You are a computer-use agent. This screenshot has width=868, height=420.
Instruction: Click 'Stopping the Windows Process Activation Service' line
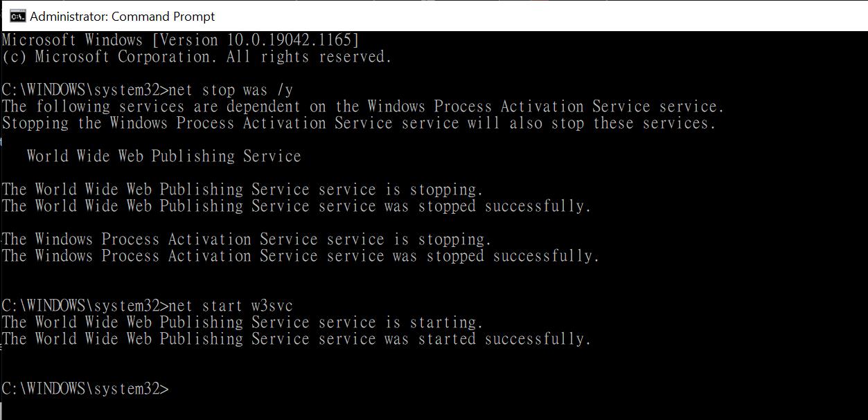tap(359, 123)
